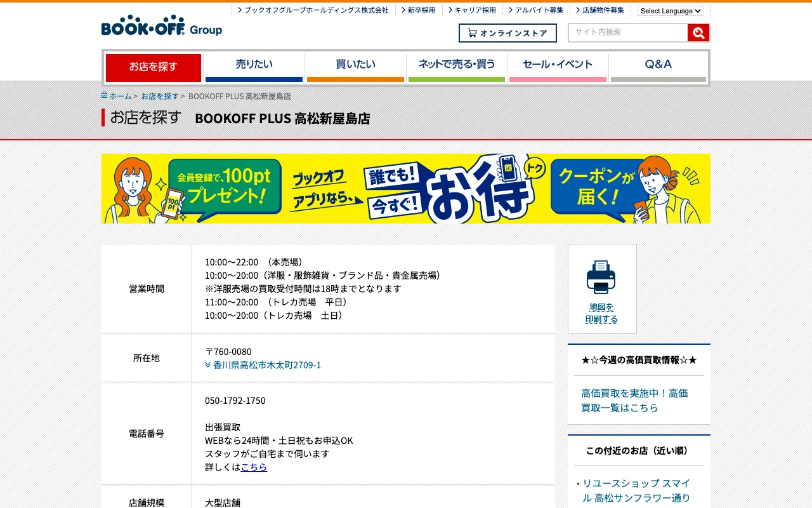This screenshot has height=508, width=812.
Task: Open the セール・イベント navigation tab
Action: click(x=558, y=67)
